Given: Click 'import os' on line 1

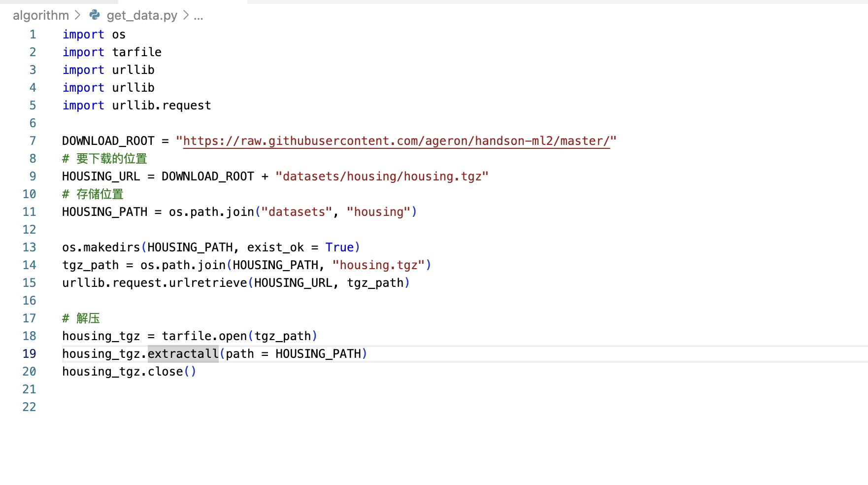Looking at the screenshot, I should tap(94, 35).
